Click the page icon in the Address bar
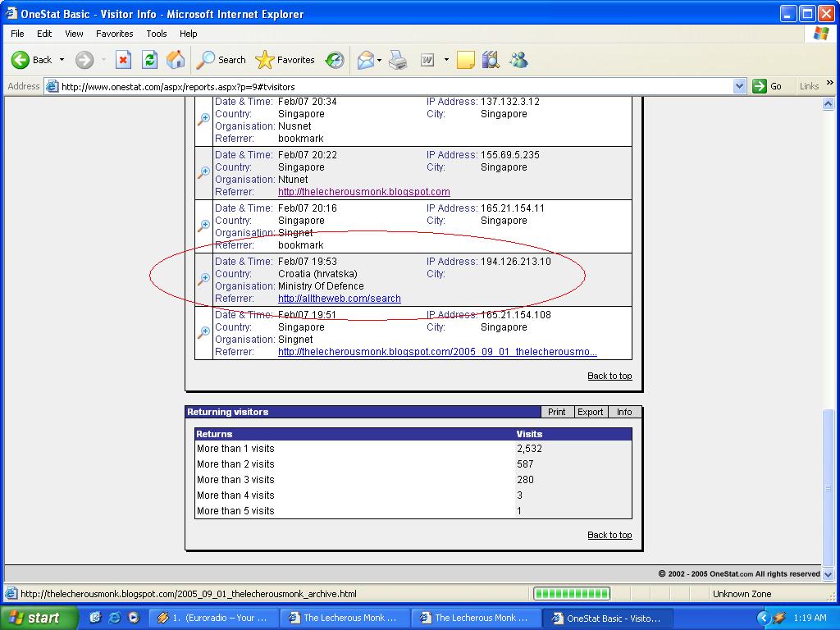Screen dimensions: 840x630 52,86
